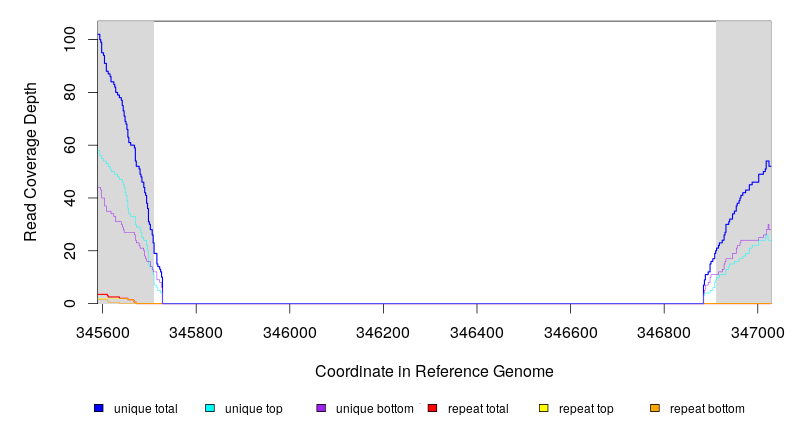Click the 'Read Coverage Depth' axis title
Screen dimensions: 792x432
tap(31, 162)
